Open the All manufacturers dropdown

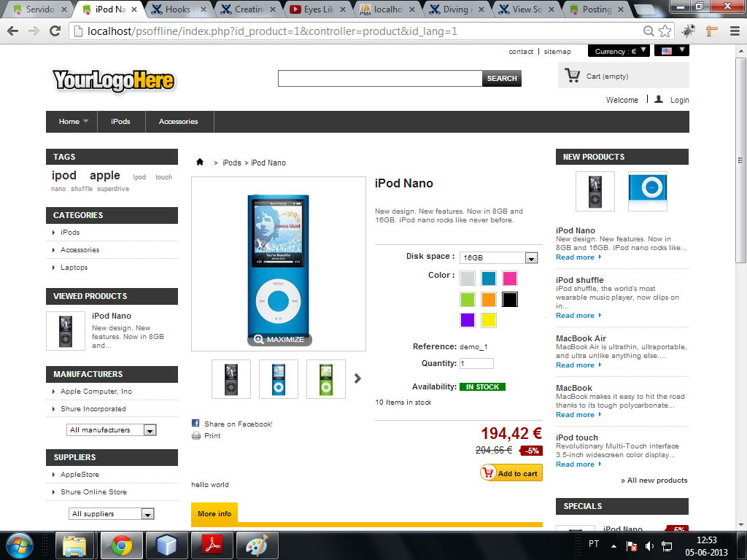[x=112, y=430]
